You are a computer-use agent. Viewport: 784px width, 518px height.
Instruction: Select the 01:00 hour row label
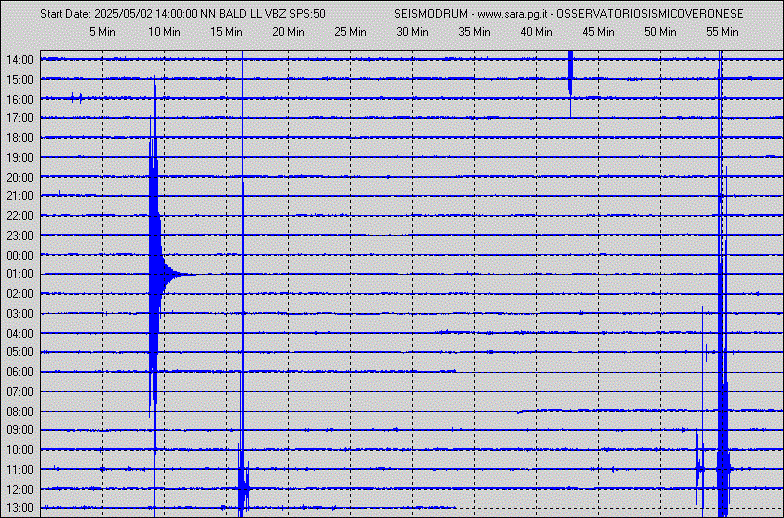pyautogui.click(x=20, y=274)
